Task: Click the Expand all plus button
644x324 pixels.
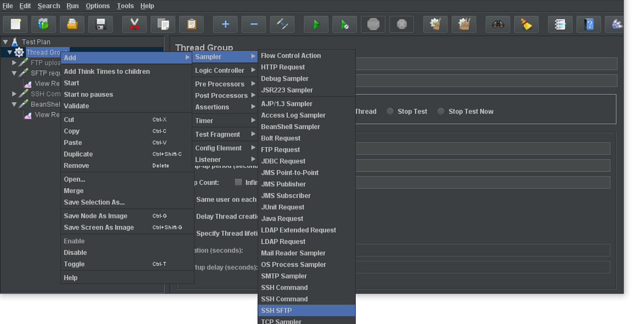Action: (225, 24)
